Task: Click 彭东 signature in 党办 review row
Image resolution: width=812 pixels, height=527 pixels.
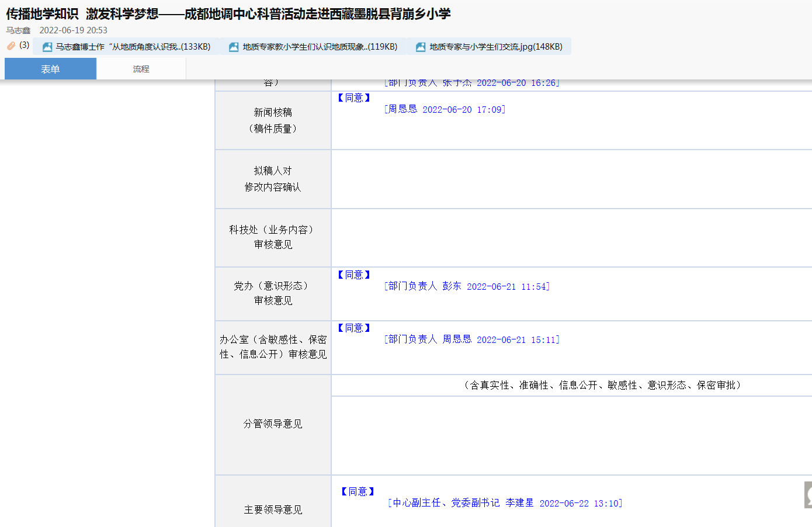Action: coord(452,286)
